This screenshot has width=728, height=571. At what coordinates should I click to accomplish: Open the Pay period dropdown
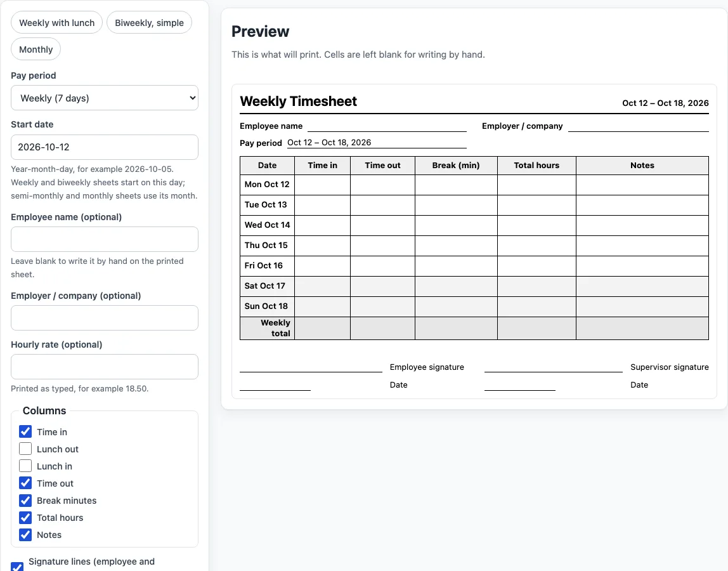(105, 98)
